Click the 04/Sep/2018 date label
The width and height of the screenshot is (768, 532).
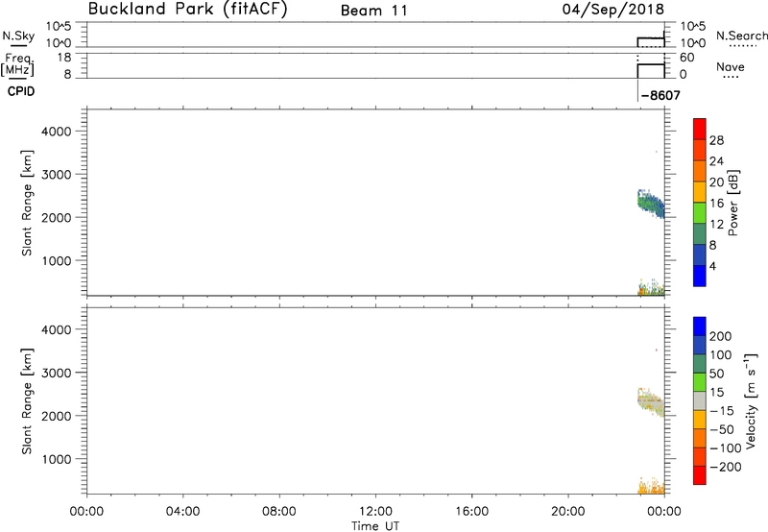point(613,9)
